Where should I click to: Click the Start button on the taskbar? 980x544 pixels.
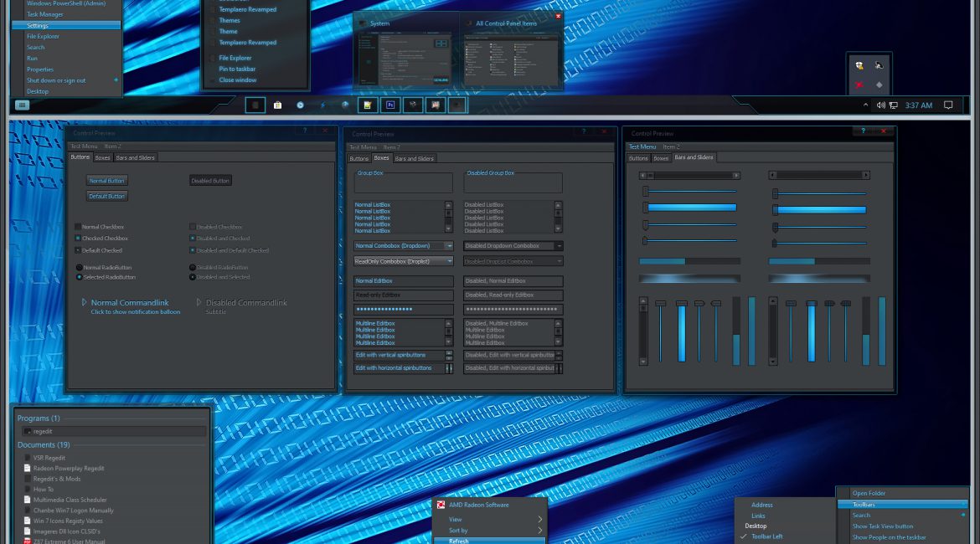pyautogui.click(x=22, y=105)
